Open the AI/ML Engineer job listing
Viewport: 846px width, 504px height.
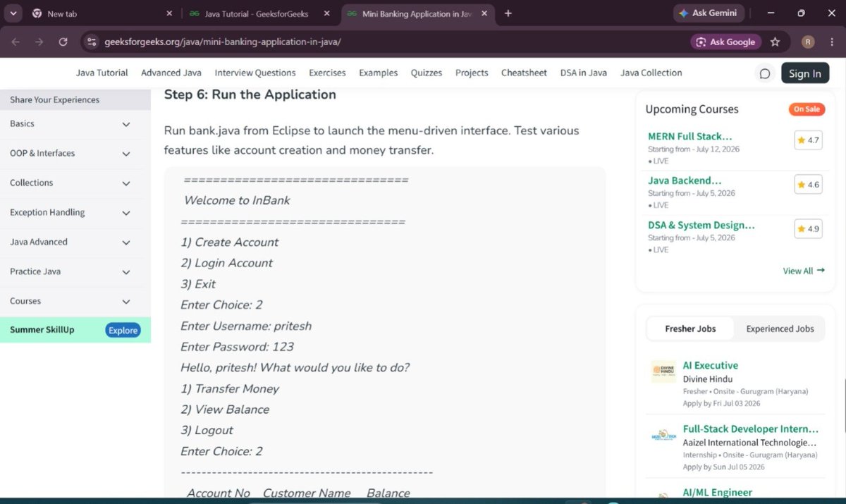[718, 492]
